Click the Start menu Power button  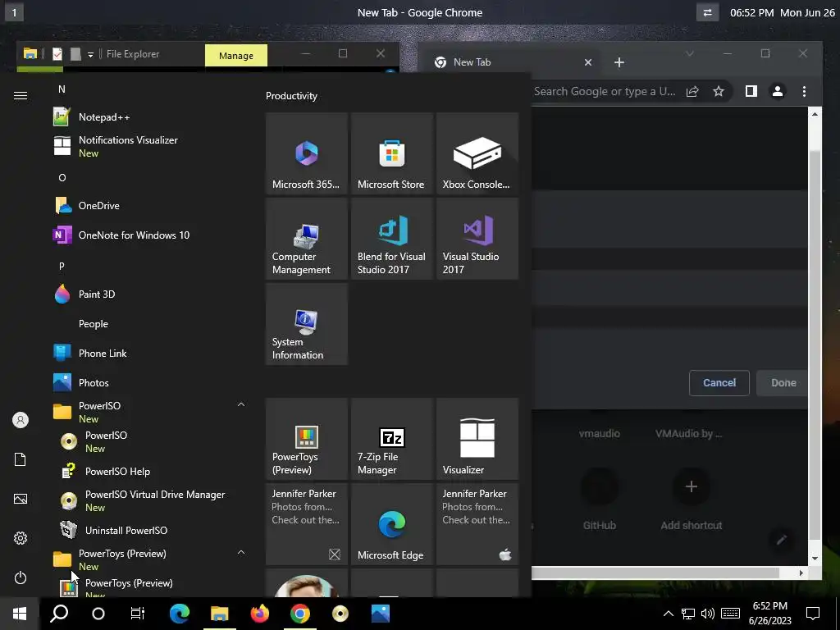point(21,577)
